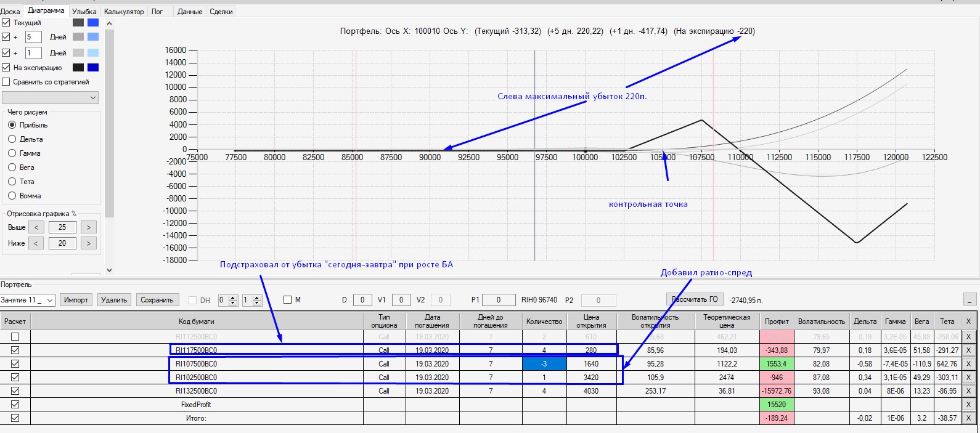Click the first DH spinner arrows
980x433 pixels.
point(232,300)
